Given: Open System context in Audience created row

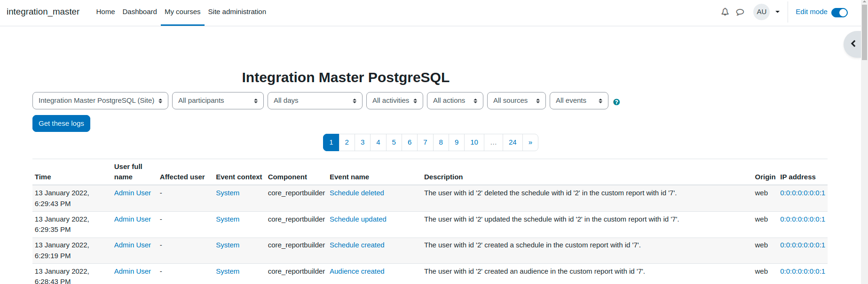Looking at the screenshot, I should (228, 271).
